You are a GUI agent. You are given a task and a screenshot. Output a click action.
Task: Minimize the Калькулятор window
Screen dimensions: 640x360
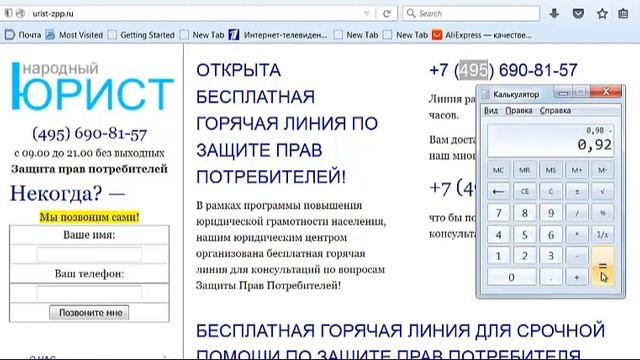[563, 93]
